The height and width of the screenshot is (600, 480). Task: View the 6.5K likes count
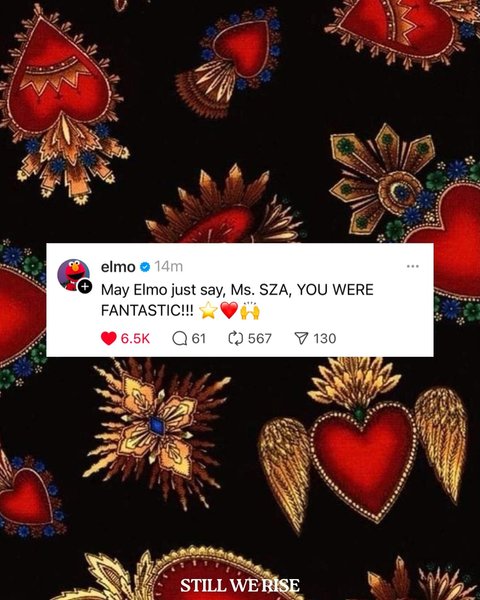135,338
